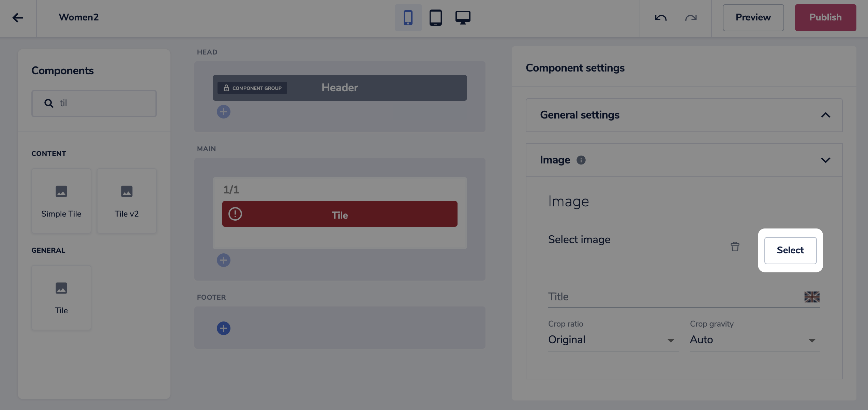This screenshot has height=410, width=868.
Task: Add a component in Footer section
Action: (x=224, y=328)
